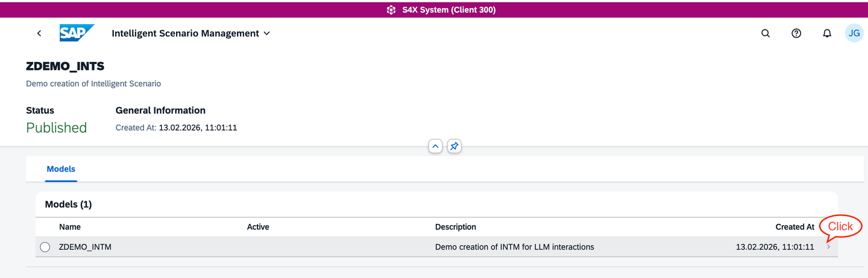Expand Intelligent Scenario Management dropdown
The height and width of the screenshot is (278, 868).
coord(191,34)
